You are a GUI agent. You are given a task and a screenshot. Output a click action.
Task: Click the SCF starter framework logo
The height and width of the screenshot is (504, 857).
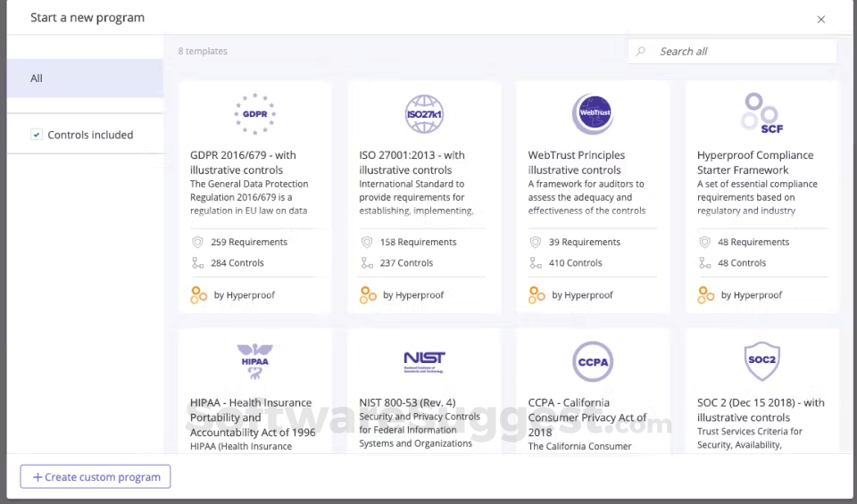point(761,112)
